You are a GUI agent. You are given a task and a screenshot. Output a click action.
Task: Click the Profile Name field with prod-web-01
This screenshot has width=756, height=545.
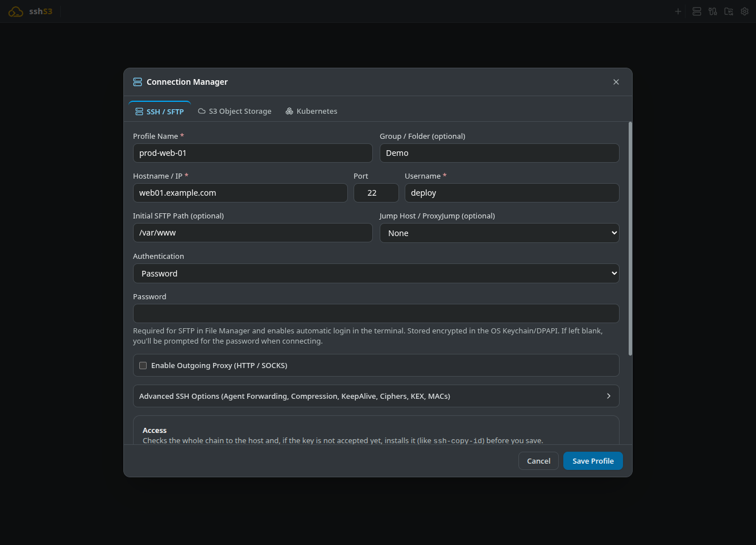[x=253, y=153]
